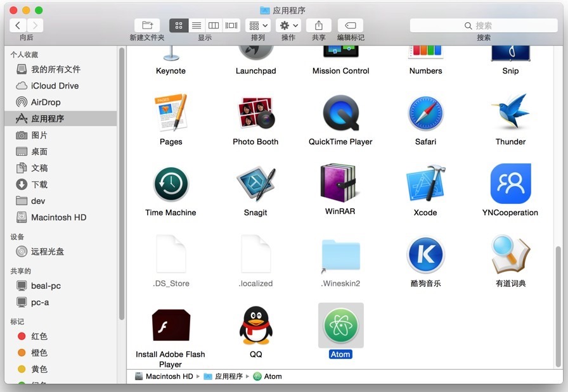568x392 pixels.
Task: Open the 操作 gear action menu
Action: click(288, 25)
